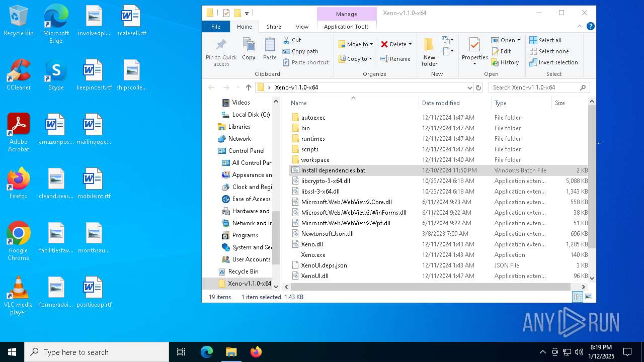Open Move to dropdown
This screenshot has height=362, width=644.
[355, 44]
